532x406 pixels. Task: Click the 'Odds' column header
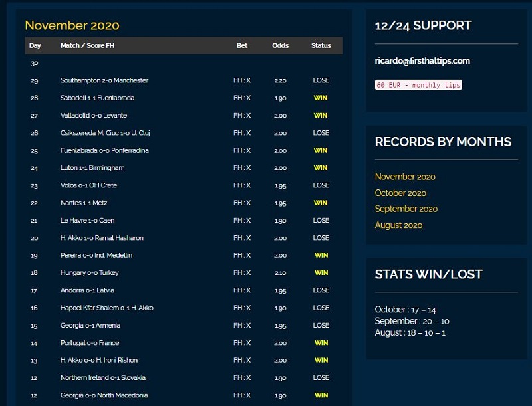[280, 45]
